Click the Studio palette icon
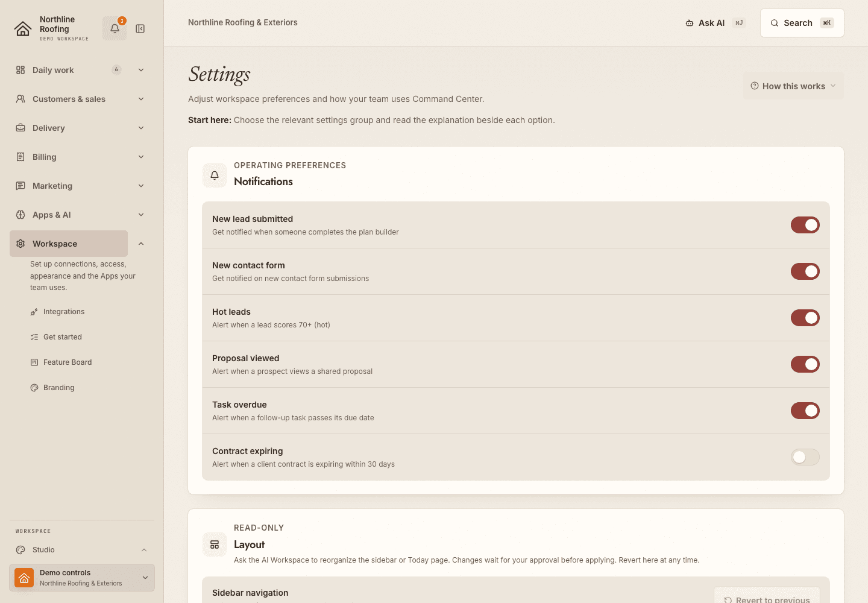868x603 pixels. 20,550
